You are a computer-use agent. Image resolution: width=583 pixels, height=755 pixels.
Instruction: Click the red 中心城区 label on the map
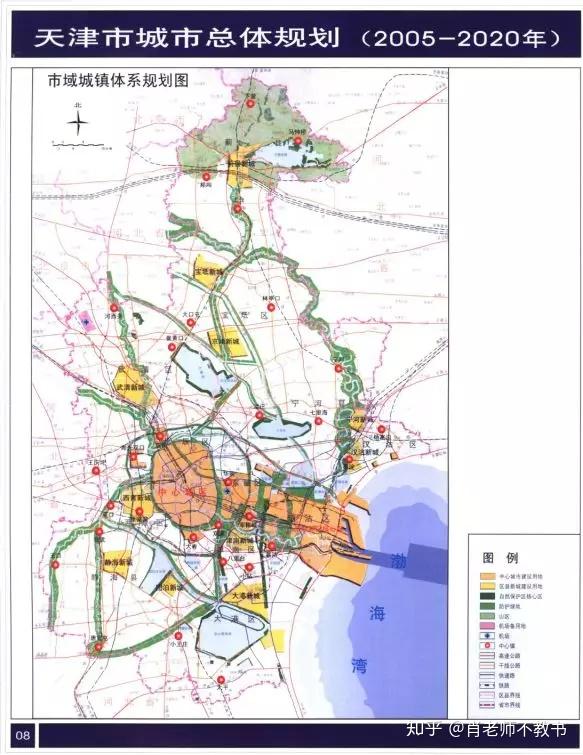[182, 493]
